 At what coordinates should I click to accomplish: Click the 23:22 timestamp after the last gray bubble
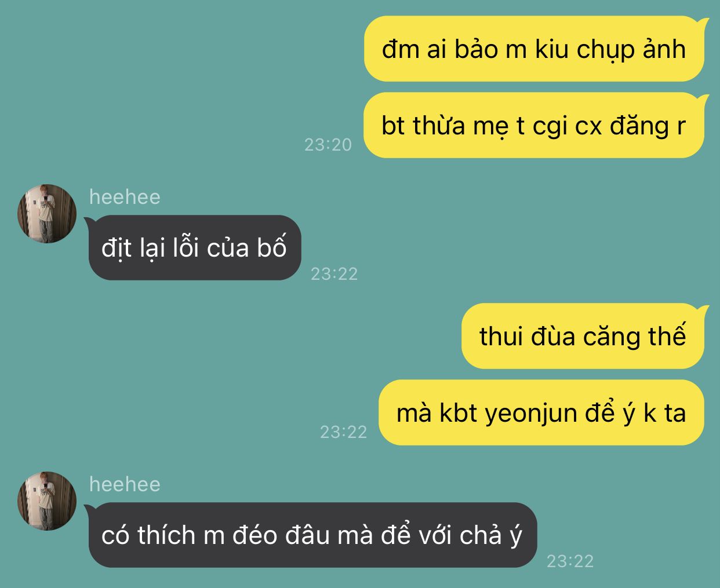click(570, 561)
